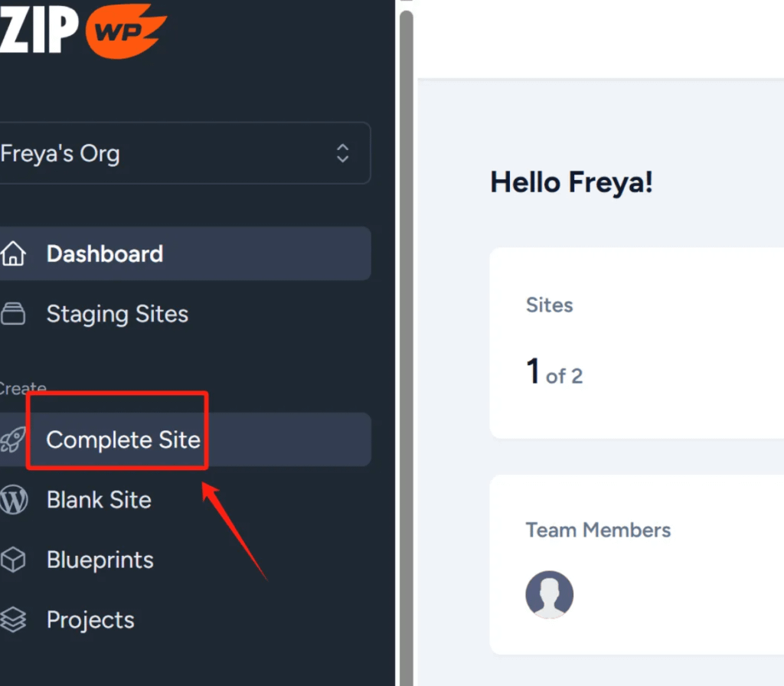Click the Dashboard home icon
Viewport: 784px width, 686px height.
[13, 253]
